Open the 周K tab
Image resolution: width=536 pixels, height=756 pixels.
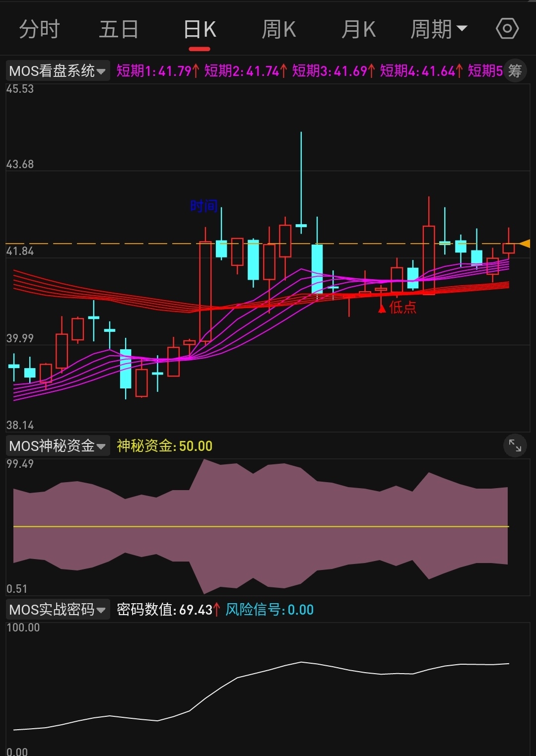point(279,29)
